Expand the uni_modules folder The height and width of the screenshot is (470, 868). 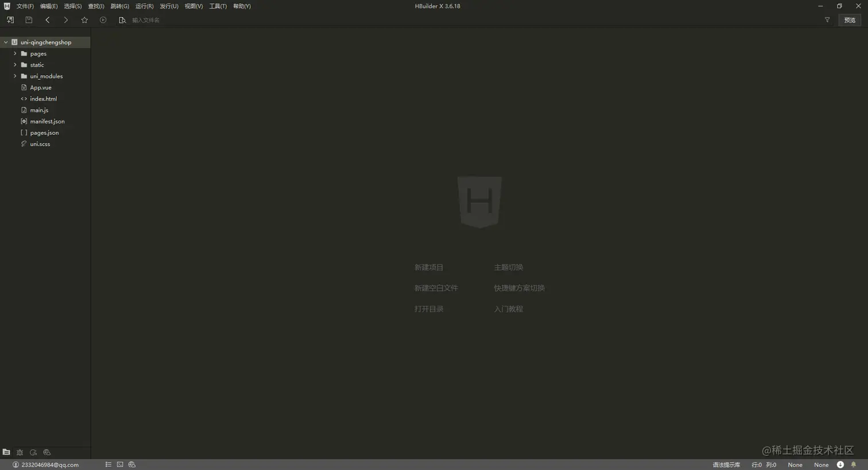tap(15, 76)
